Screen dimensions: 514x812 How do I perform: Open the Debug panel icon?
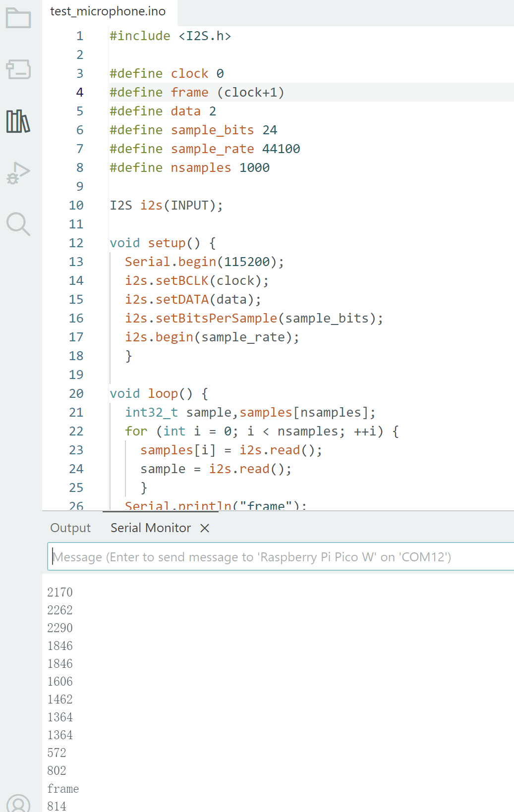(18, 172)
